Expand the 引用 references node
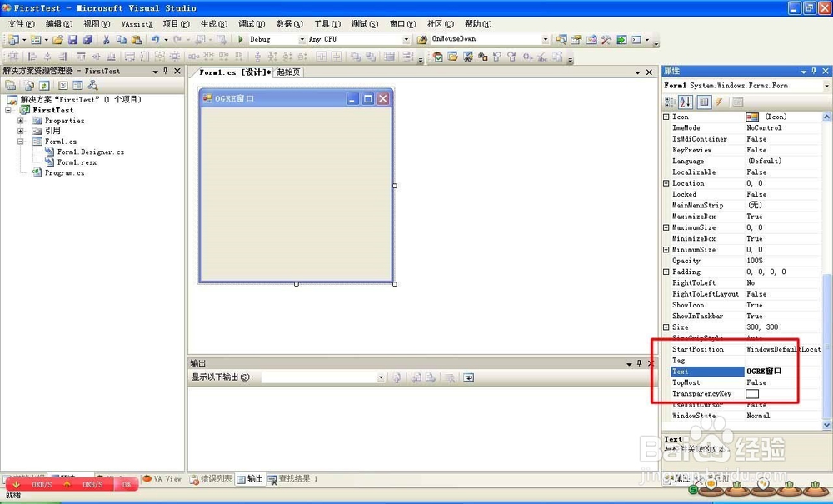Image resolution: width=833 pixels, height=504 pixels. (x=21, y=131)
